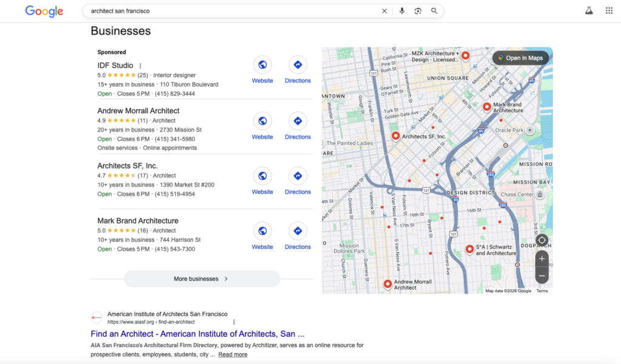
Task: Open the Google apps grid
Action: click(x=609, y=11)
